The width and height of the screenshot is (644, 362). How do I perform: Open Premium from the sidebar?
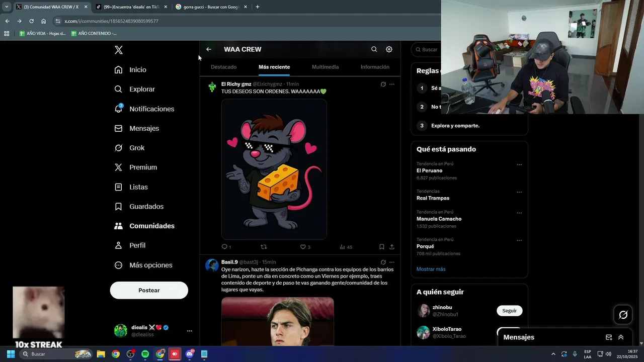135,167
